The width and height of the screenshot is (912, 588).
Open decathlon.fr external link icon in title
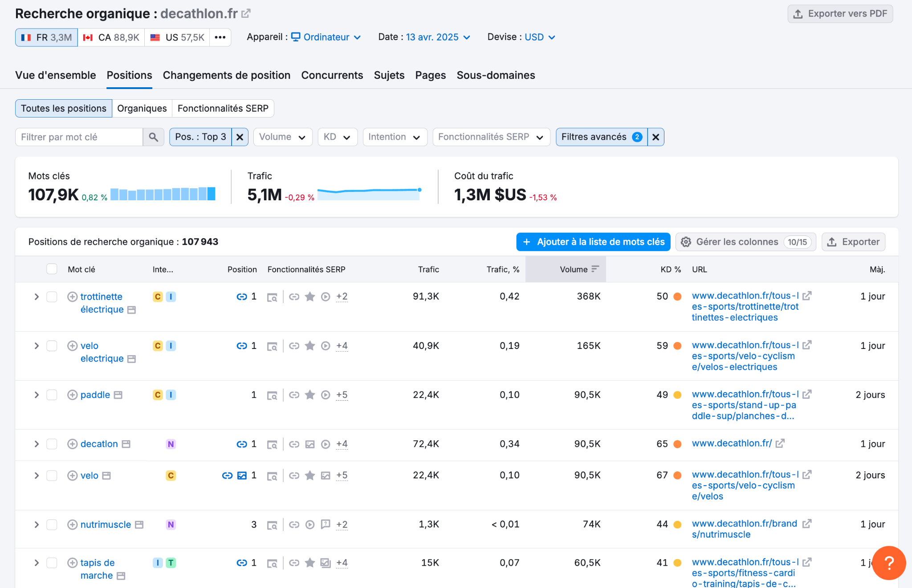click(x=246, y=14)
